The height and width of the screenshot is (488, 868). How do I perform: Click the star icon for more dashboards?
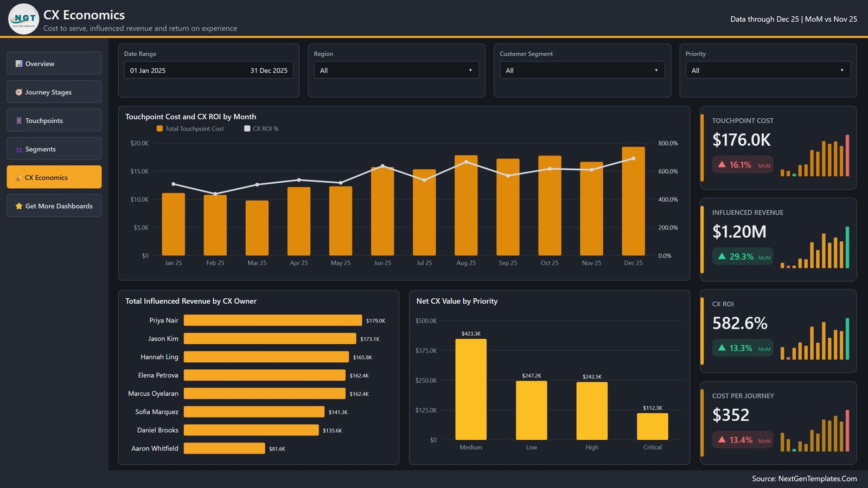click(19, 206)
